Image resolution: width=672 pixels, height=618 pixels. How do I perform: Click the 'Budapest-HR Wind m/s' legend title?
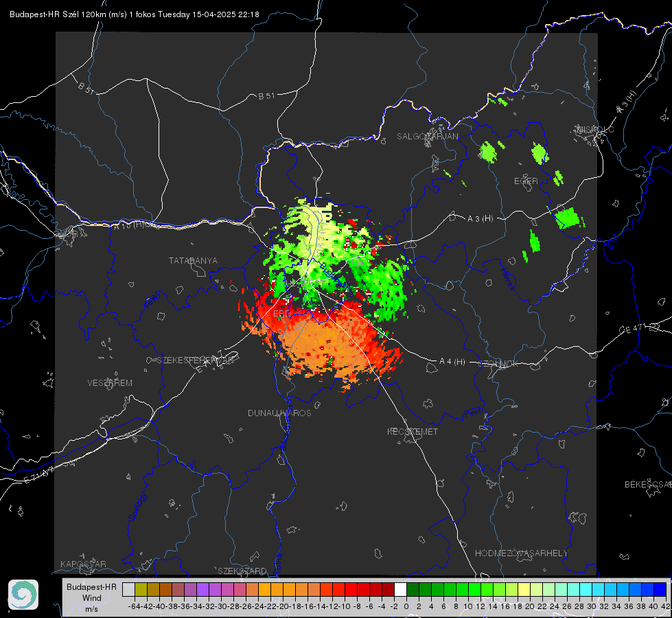click(91, 598)
